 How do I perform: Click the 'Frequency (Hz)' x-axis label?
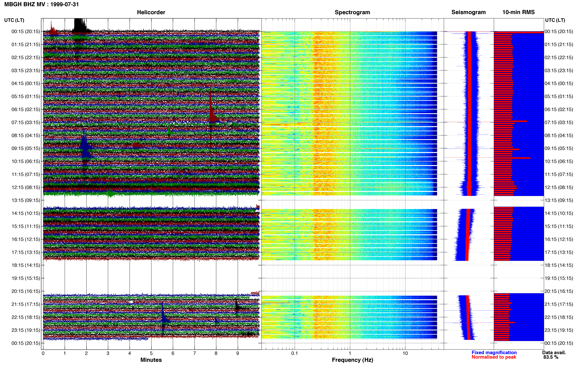coord(352,360)
